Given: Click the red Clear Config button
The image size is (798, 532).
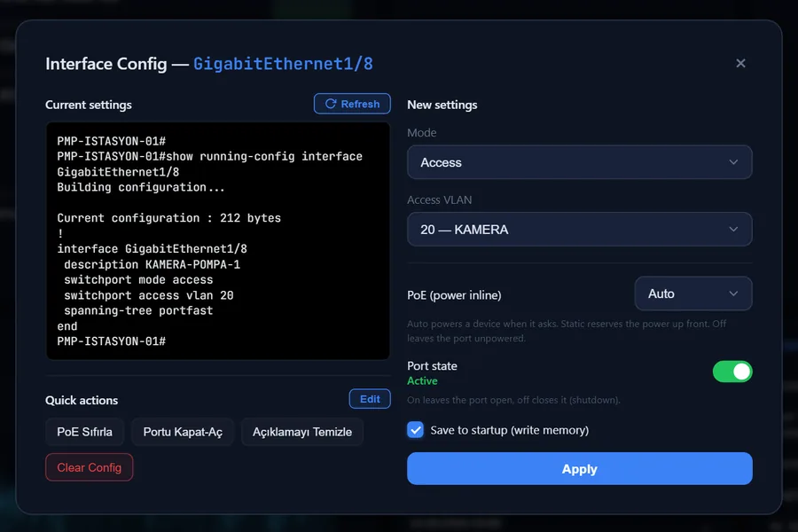Looking at the screenshot, I should coord(89,467).
